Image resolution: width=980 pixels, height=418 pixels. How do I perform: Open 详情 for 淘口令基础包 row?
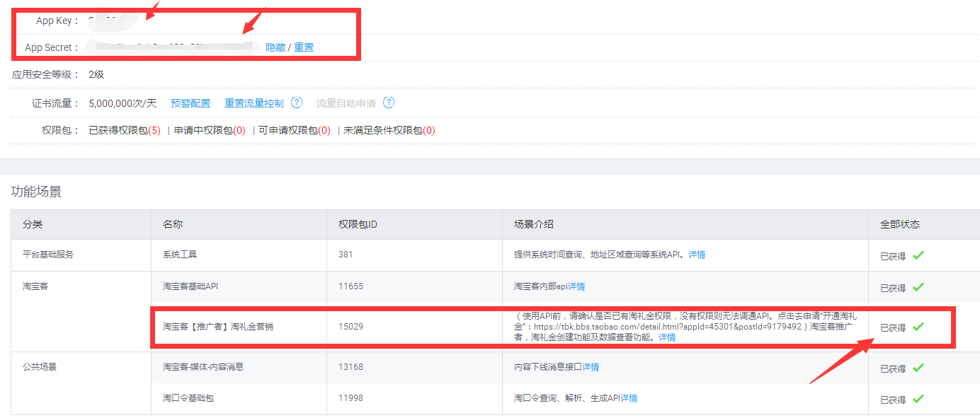[629, 398]
